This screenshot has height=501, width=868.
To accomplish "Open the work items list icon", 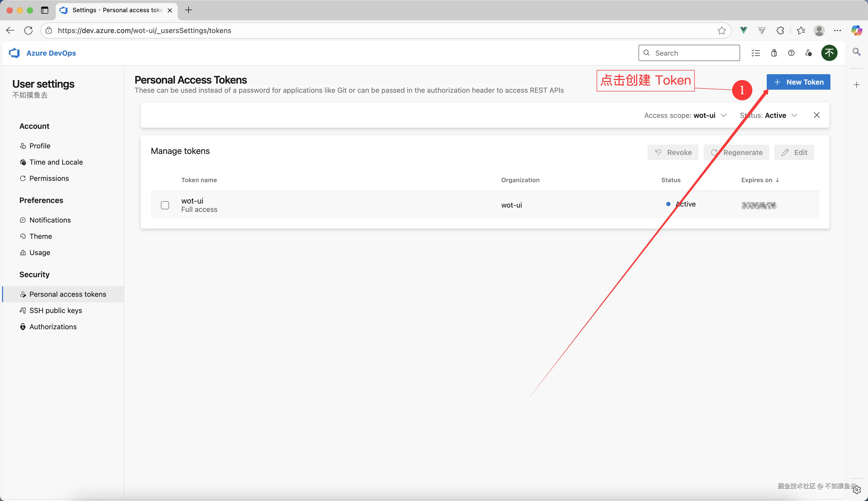I will pyautogui.click(x=756, y=53).
